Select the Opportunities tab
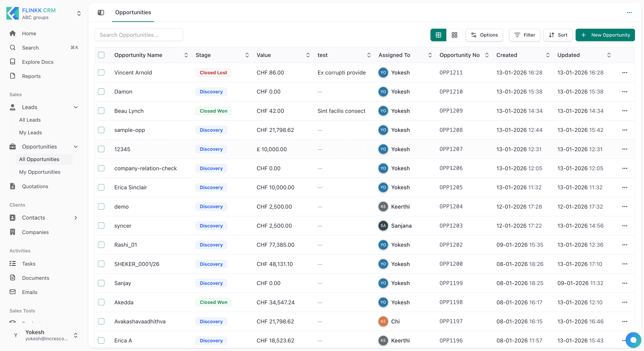 133,12
